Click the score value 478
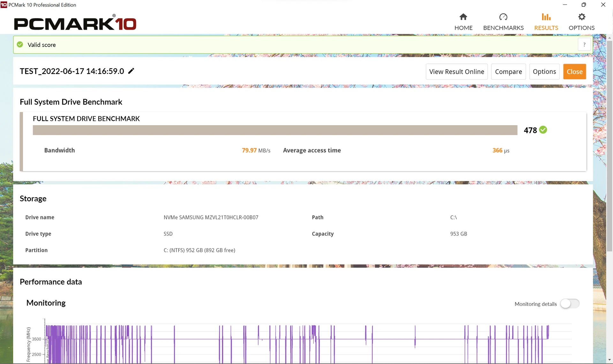Image resolution: width=613 pixels, height=364 pixels. pyautogui.click(x=530, y=130)
